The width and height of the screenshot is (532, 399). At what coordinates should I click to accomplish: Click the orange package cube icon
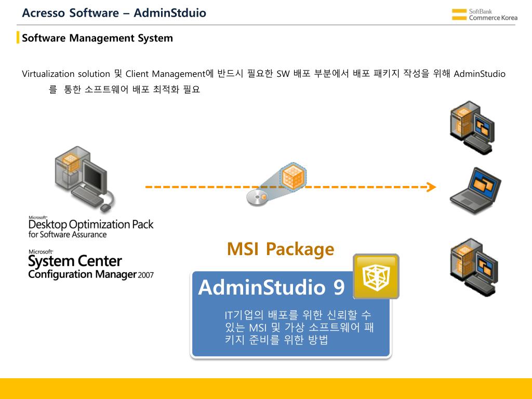(x=293, y=178)
